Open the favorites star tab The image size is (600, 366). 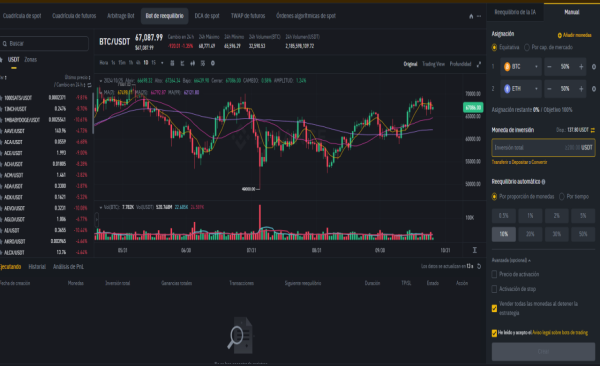(x=1, y=60)
